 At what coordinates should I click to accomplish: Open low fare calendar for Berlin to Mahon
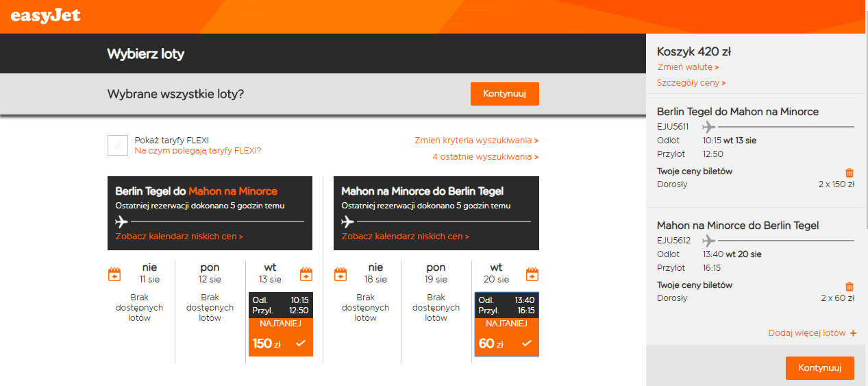click(179, 237)
